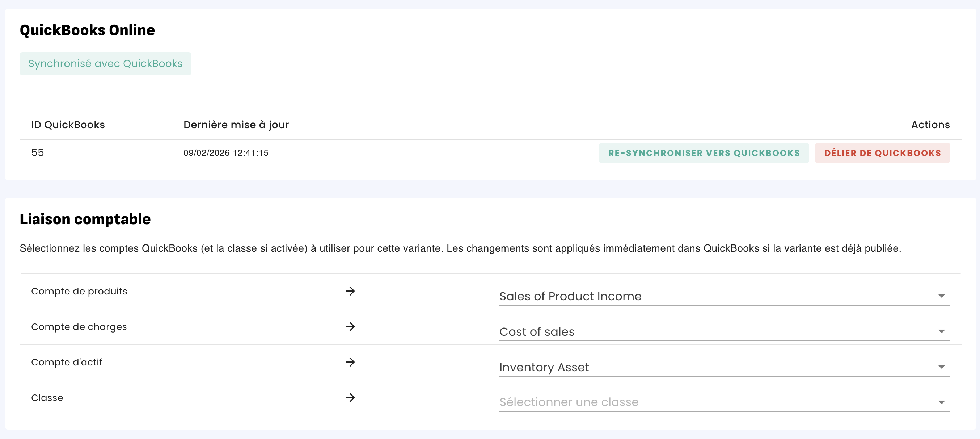Screen dimensions: 980x439
Task: Expand caret of class selector
Action: (941, 402)
